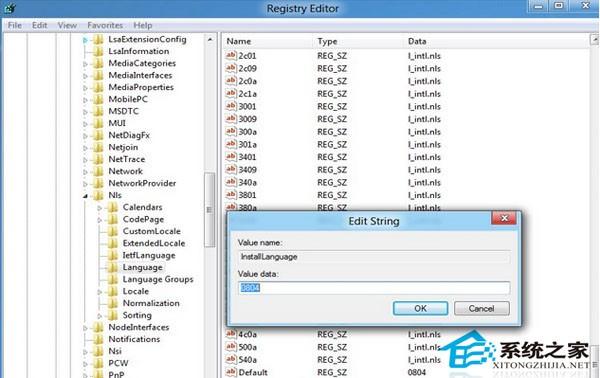600x378 pixels.
Task: Expand the NetworkProvider key
Action: (85, 184)
